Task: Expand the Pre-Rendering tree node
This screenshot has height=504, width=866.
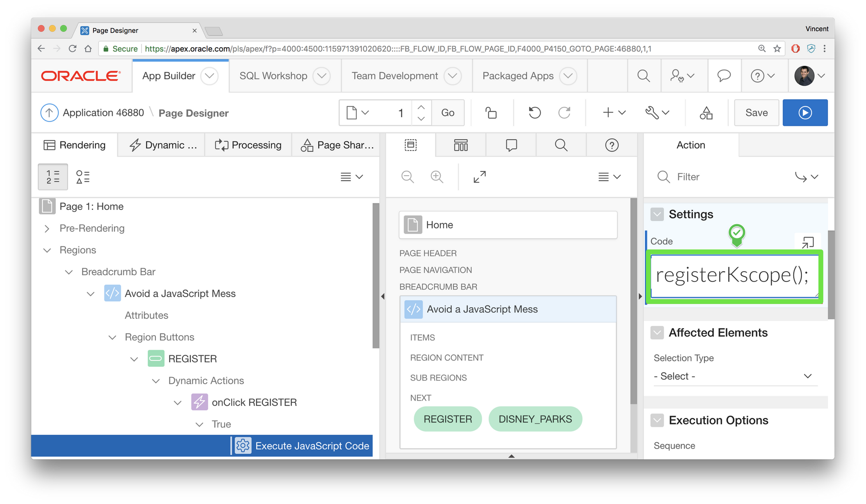Action: click(x=47, y=228)
